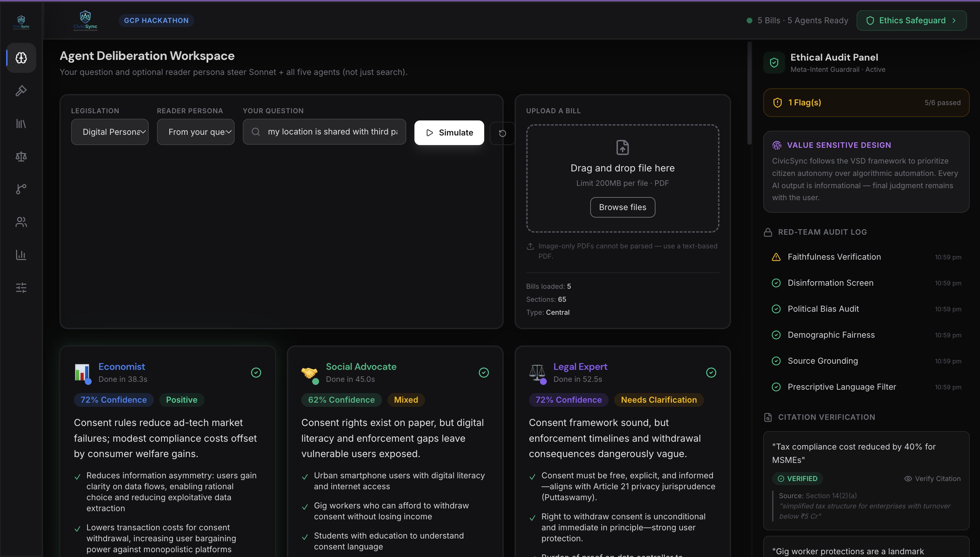
Task: Open the sliders settings sidebar icon
Action: point(21,288)
